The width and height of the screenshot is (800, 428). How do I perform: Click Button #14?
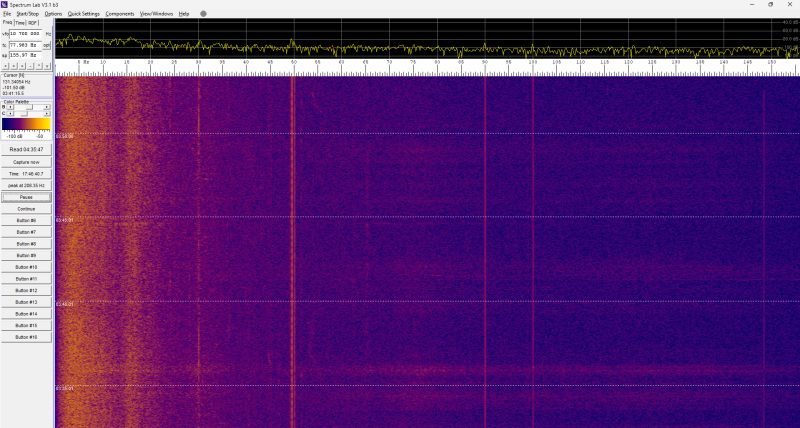coord(26,314)
